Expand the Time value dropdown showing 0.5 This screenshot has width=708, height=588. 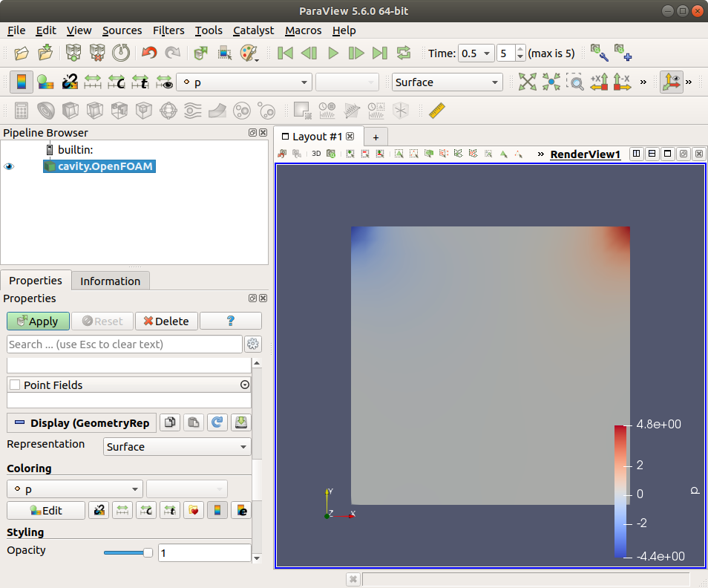point(476,53)
